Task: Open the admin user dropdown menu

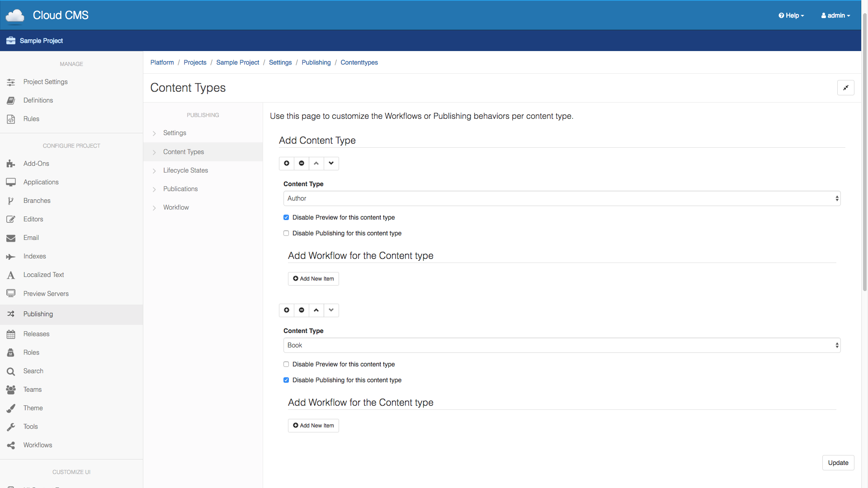Action: [x=835, y=15]
